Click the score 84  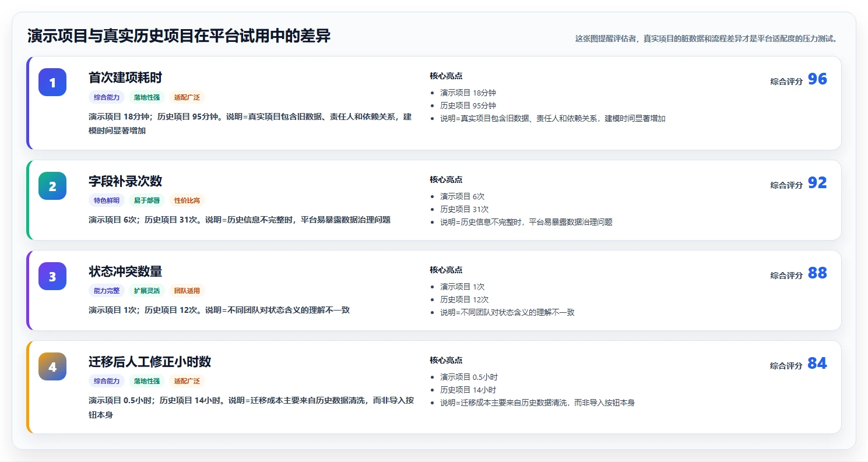pos(817,364)
